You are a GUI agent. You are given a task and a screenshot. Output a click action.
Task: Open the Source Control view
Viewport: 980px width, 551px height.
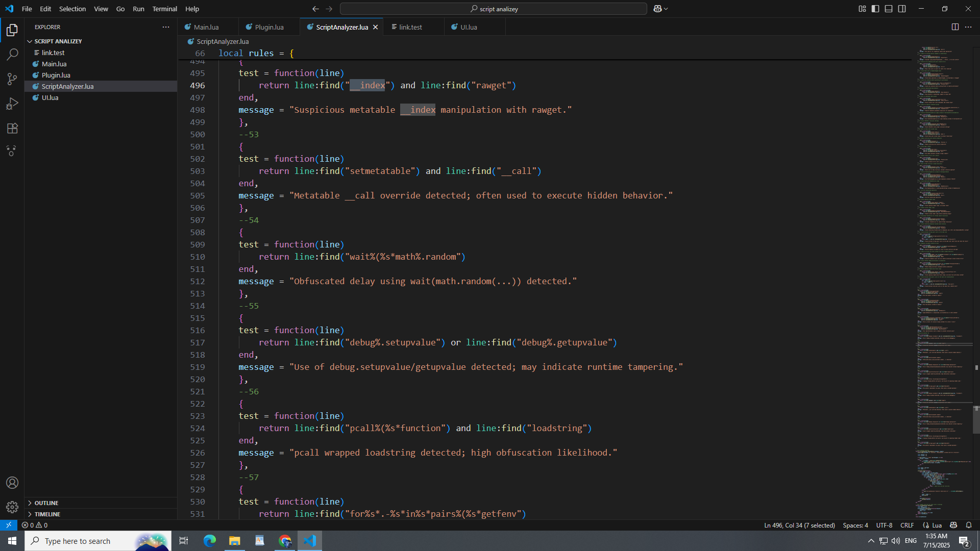[x=12, y=79]
